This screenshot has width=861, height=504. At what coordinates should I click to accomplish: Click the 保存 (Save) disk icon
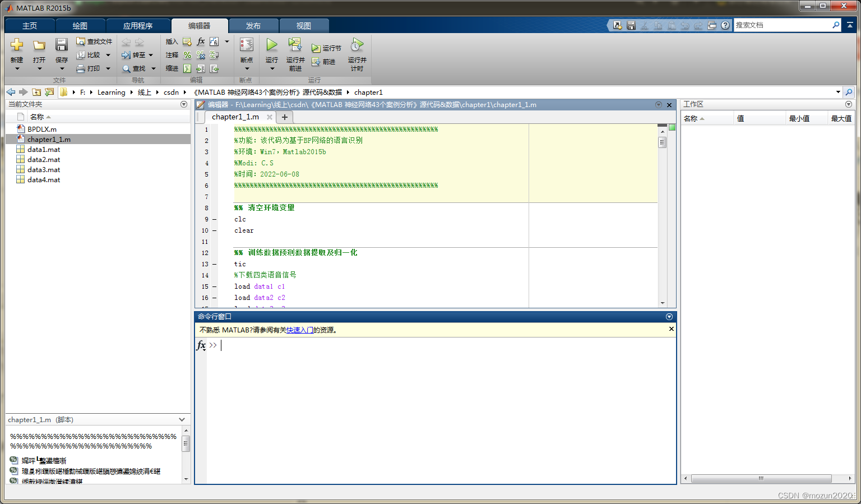pyautogui.click(x=62, y=45)
